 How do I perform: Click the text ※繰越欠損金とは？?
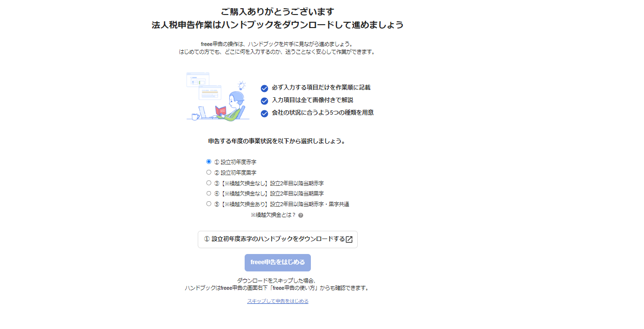(273, 215)
